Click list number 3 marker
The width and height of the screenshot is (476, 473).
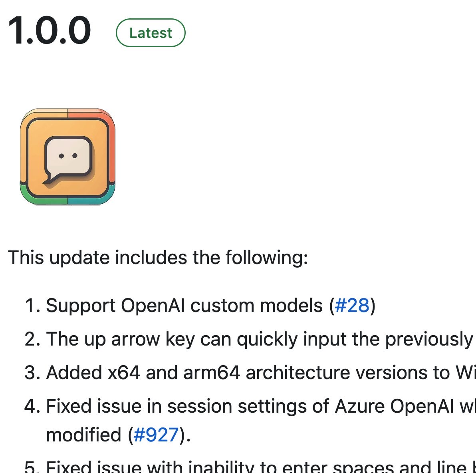[x=32, y=373]
